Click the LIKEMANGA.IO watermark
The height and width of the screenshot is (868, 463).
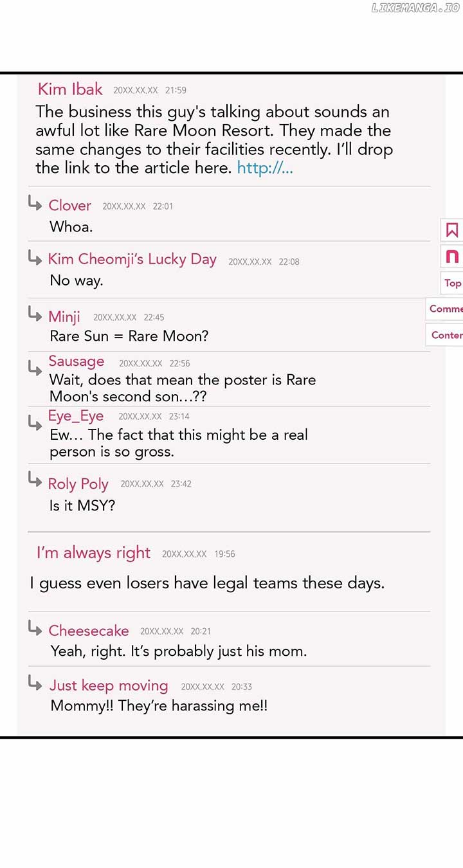[x=415, y=8]
